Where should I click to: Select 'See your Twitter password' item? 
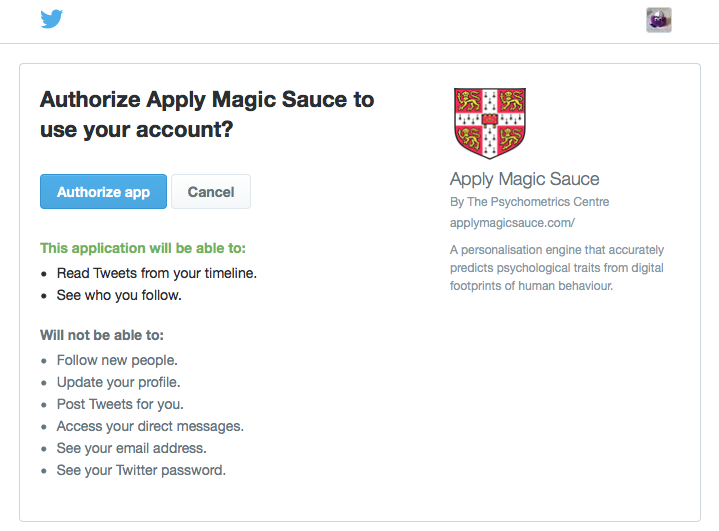point(141,470)
